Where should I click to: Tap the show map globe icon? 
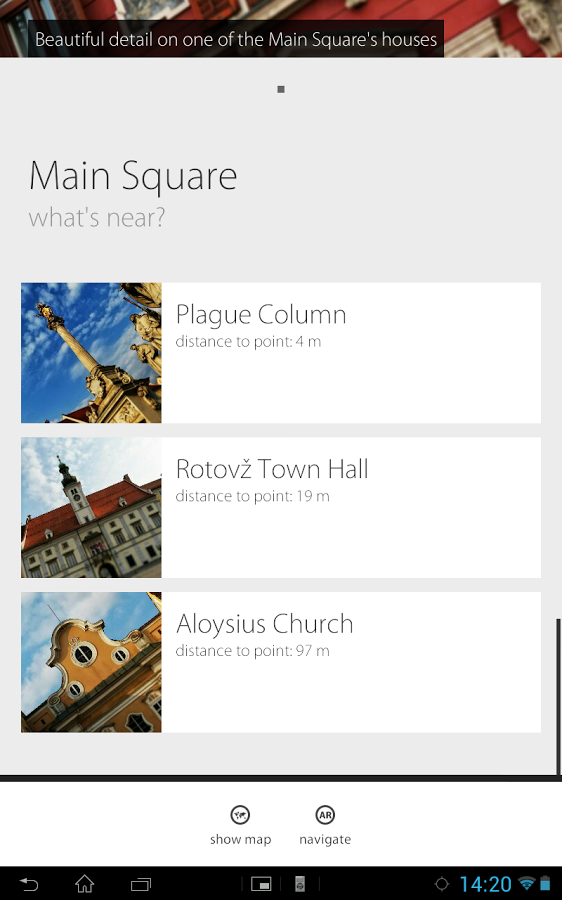coord(240,814)
